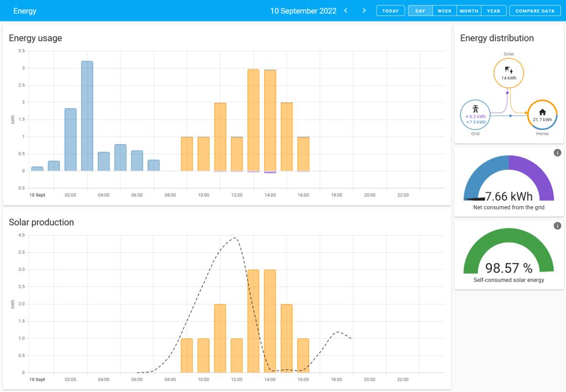The width and height of the screenshot is (566, 392).
Task: Click the 10 September 2022 date label
Action: pos(303,11)
